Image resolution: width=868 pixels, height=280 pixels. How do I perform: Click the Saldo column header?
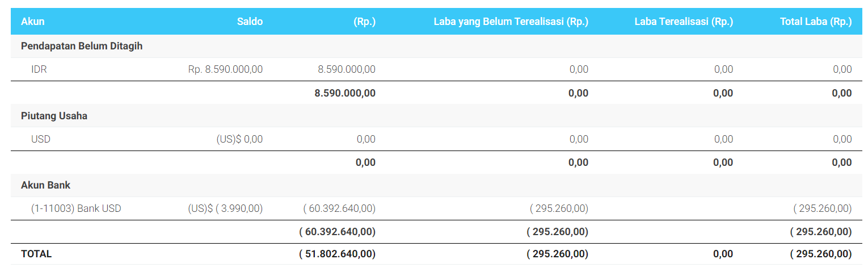250,22
